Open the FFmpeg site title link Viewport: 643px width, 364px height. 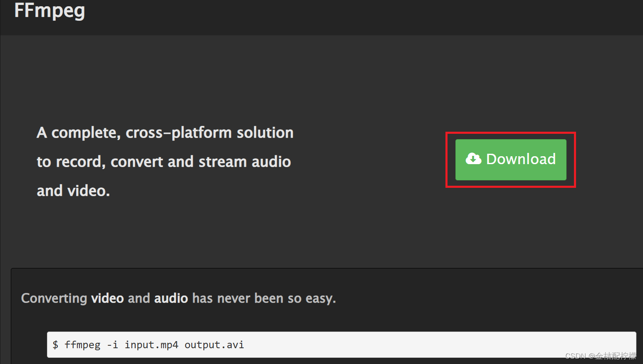click(x=49, y=10)
